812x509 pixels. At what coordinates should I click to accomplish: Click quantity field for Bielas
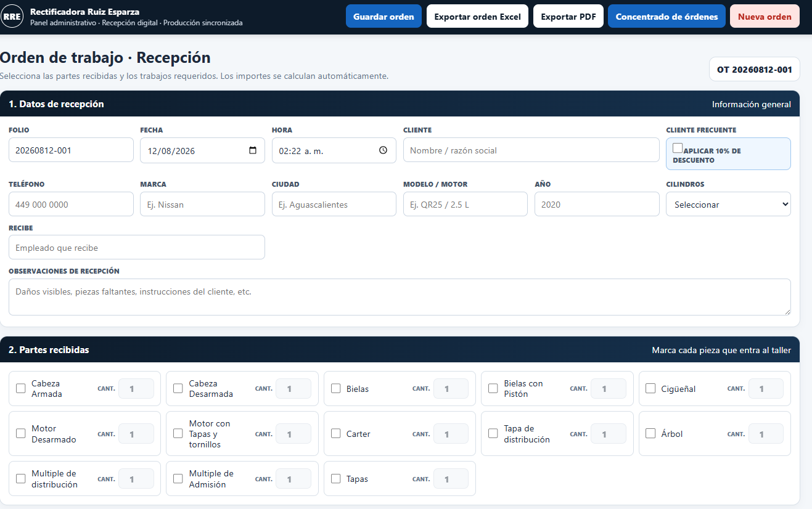coord(451,389)
